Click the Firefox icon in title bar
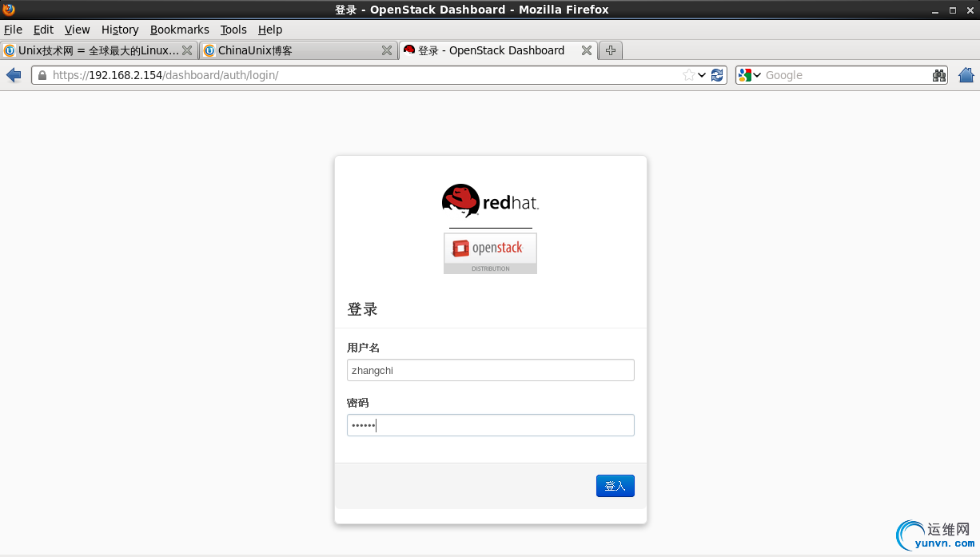980x557 pixels. [x=10, y=10]
